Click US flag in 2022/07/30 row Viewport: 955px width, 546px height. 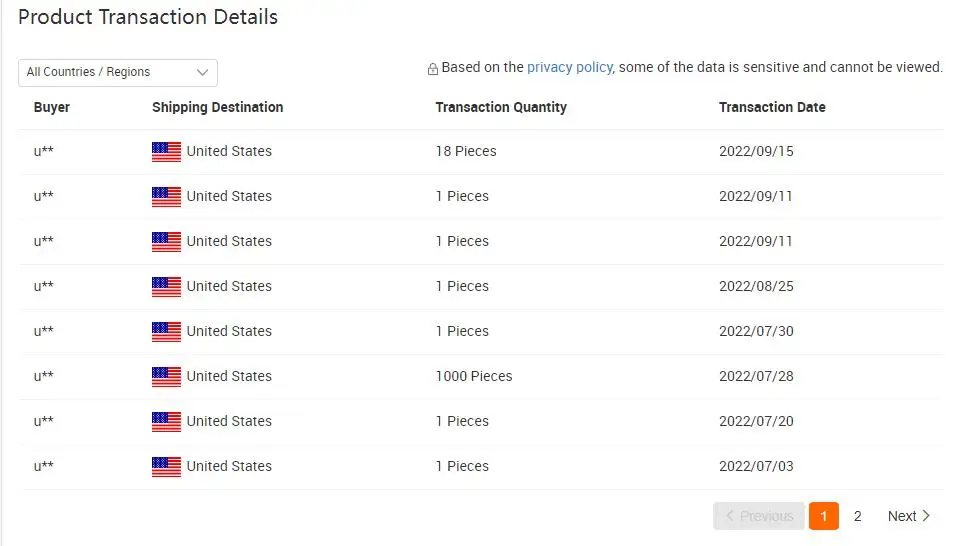click(166, 332)
